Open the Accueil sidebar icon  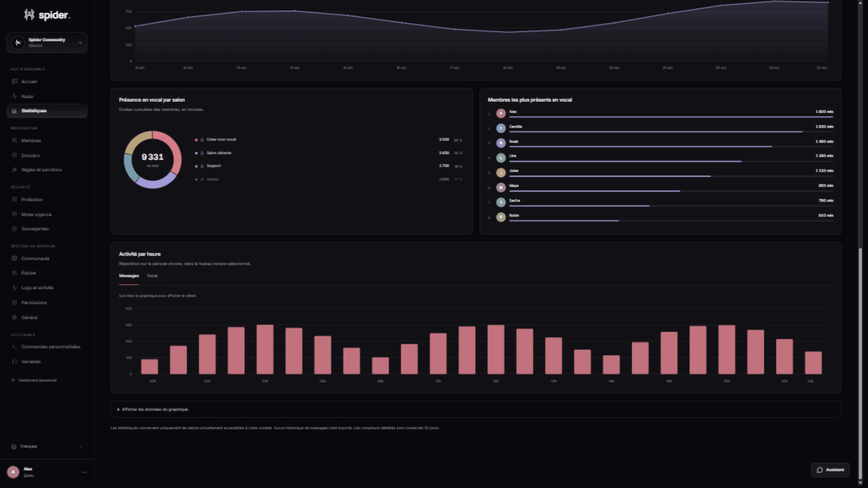click(x=14, y=81)
